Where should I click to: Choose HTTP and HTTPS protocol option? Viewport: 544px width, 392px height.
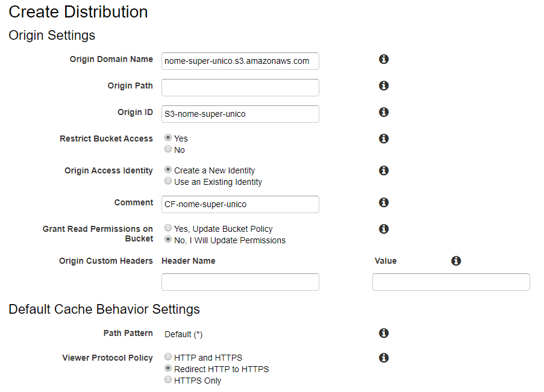[x=168, y=357]
